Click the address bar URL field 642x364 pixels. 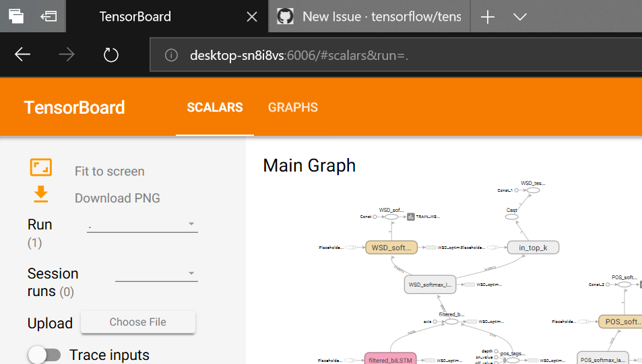[x=396, y=54]
